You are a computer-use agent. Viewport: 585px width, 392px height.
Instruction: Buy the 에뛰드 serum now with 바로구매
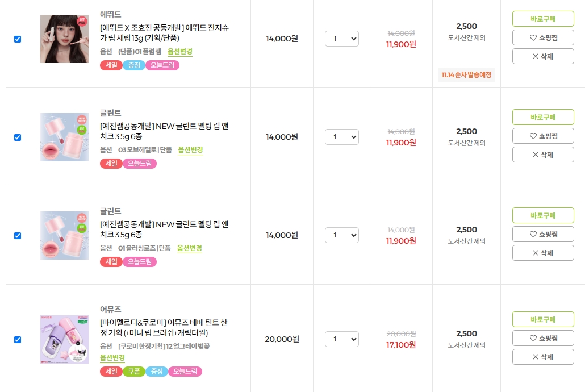543,19
